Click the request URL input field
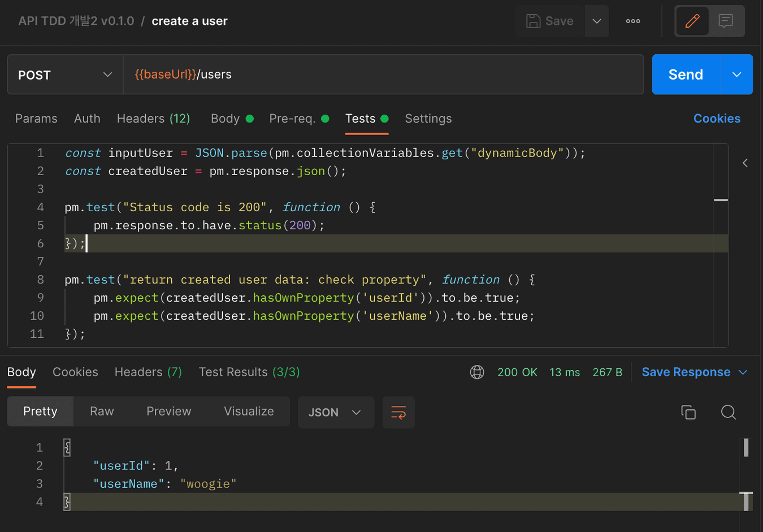Screen dimensions: 763x532 click(x=383, y=75)
